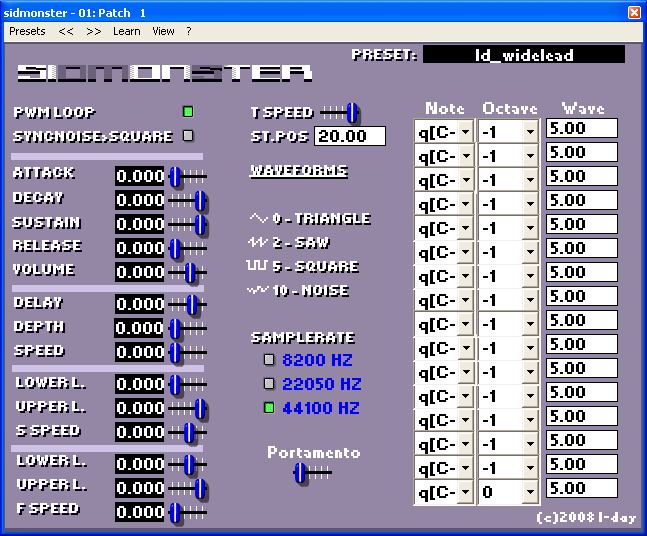Go to next preset with >>

point(94,31)
